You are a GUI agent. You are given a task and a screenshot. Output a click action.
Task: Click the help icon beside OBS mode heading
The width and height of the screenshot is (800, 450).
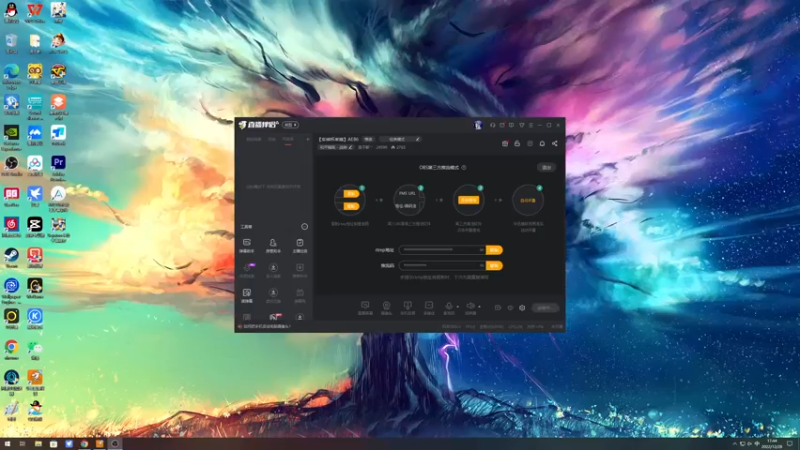pyautogui.click(x=464, y=167)
